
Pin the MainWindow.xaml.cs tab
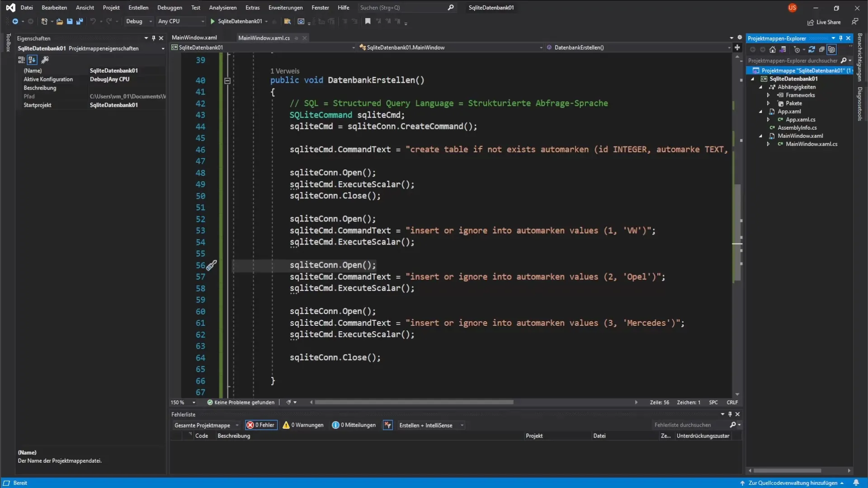click(x=297, y=38)
